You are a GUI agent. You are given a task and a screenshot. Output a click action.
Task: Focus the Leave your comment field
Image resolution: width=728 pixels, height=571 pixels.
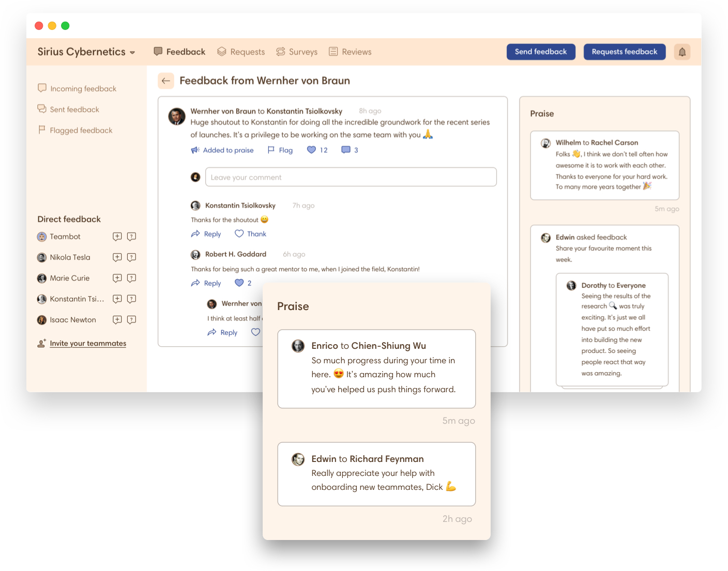tap(351, 177)
